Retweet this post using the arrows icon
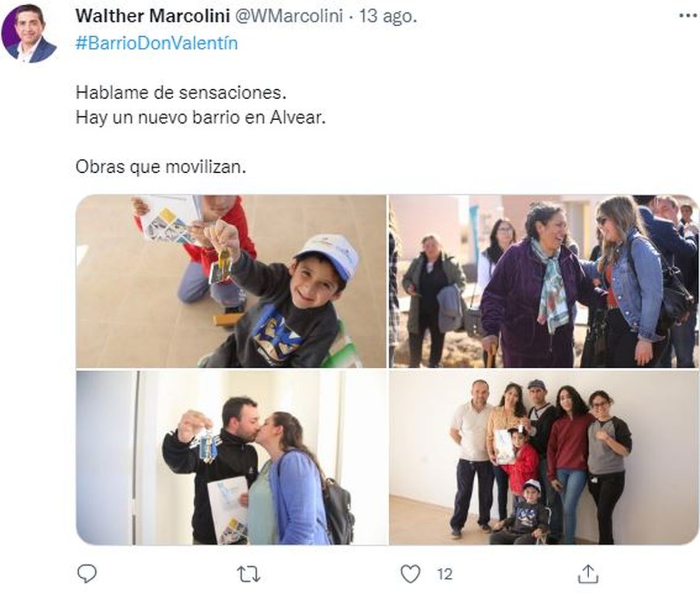 click(x=249, y=574)
